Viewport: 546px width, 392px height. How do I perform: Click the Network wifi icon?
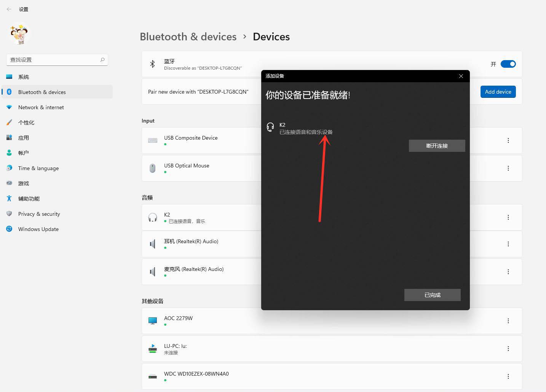pos(9,107)
